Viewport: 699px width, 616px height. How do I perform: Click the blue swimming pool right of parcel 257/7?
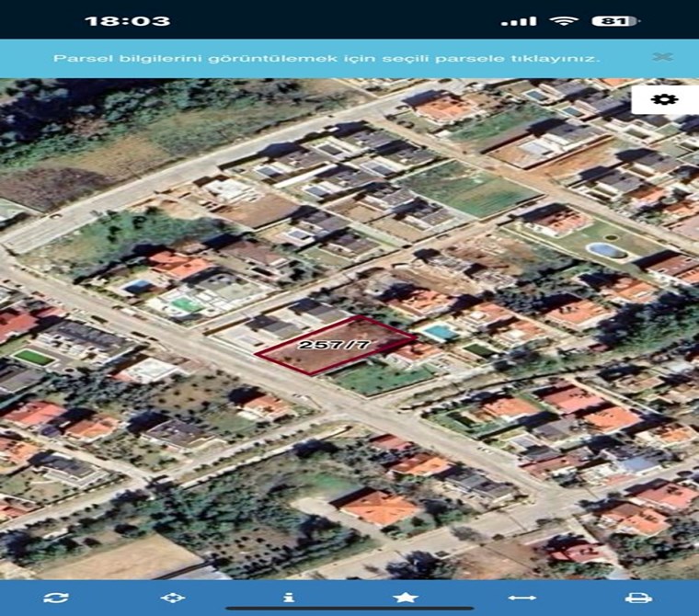point(441,332)
